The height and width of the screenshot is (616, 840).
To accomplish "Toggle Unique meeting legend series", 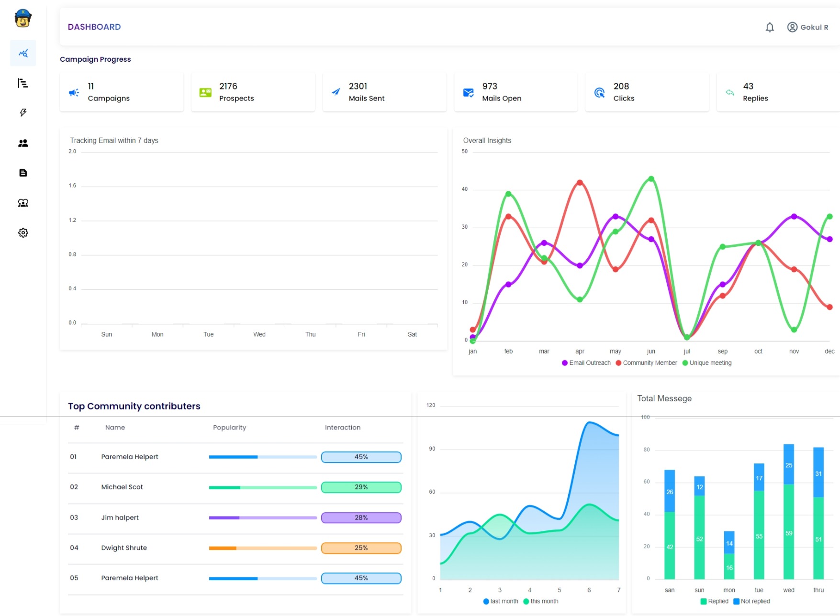I will pos(707,363).
